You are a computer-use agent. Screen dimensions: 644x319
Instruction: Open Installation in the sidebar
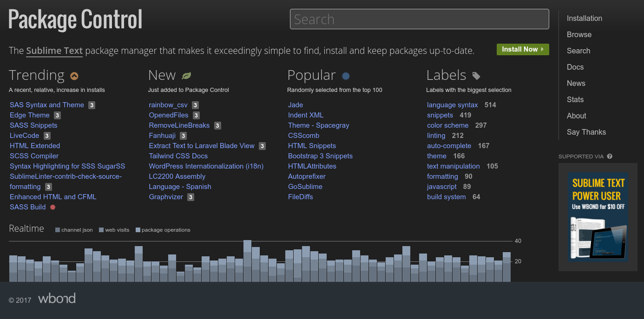pyautogui.click(x=585, y=19)
